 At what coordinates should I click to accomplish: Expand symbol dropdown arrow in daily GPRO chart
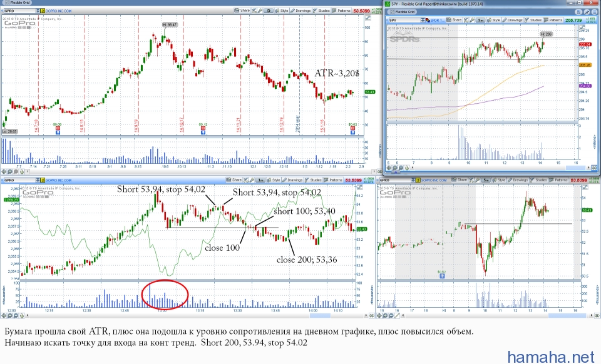click(x=38, y=11)
